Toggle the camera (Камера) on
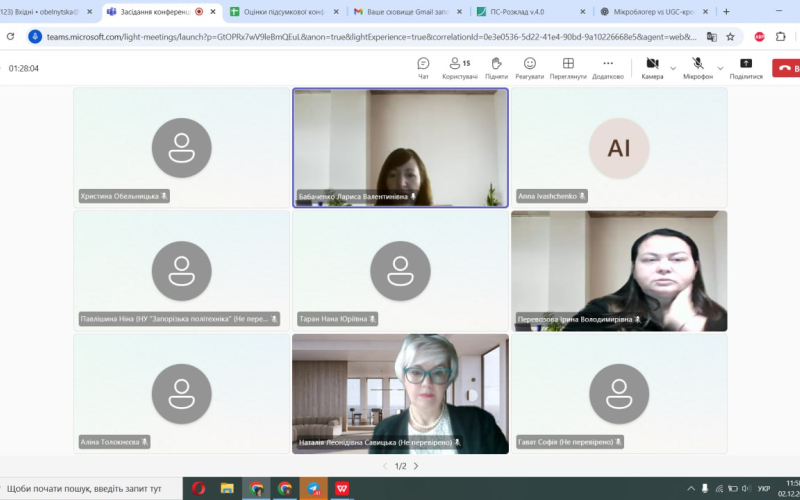The width and height of the screenshot is (800, 500). pos(652,67)
